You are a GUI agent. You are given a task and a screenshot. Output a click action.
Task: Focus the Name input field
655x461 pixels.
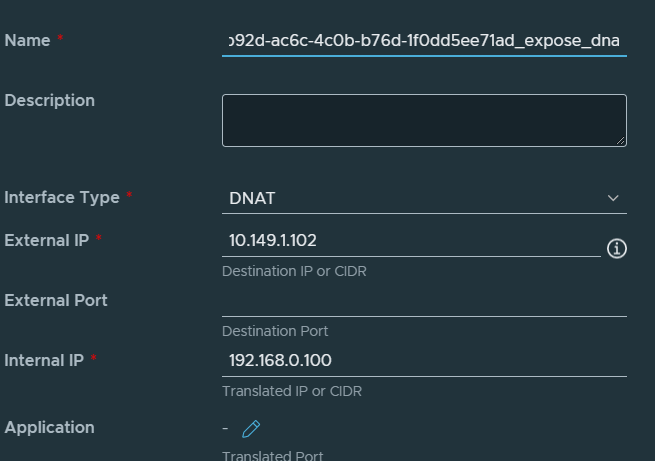click(x=424, y=41)
